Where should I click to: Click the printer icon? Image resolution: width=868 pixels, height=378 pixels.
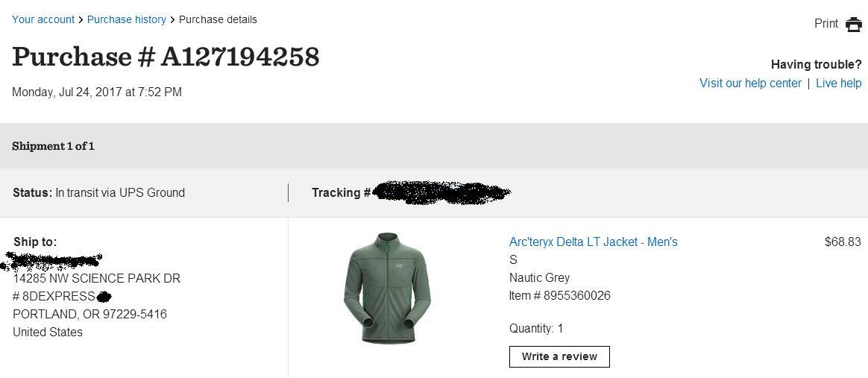pos(854,25)
